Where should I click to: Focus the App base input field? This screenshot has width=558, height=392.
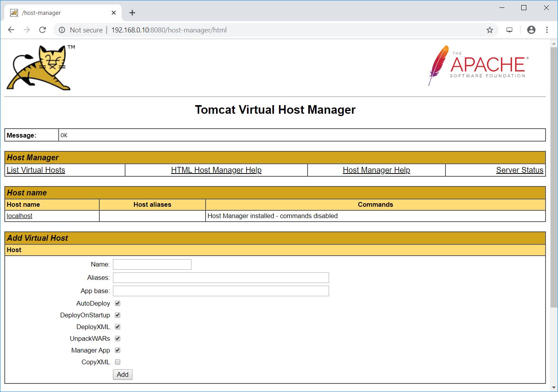[221, 291]
